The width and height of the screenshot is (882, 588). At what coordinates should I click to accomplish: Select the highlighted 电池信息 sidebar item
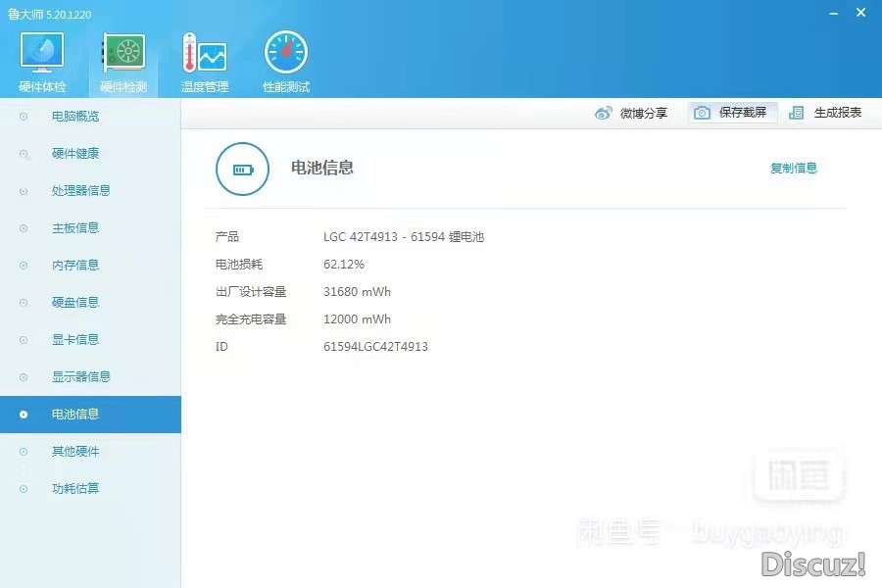click(x=90, y=415)
